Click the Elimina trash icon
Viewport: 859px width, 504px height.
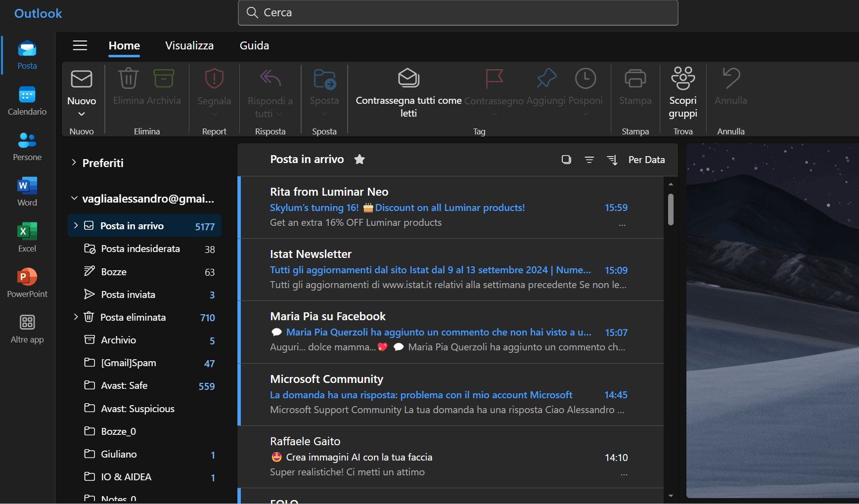click(x=129, y=78)
